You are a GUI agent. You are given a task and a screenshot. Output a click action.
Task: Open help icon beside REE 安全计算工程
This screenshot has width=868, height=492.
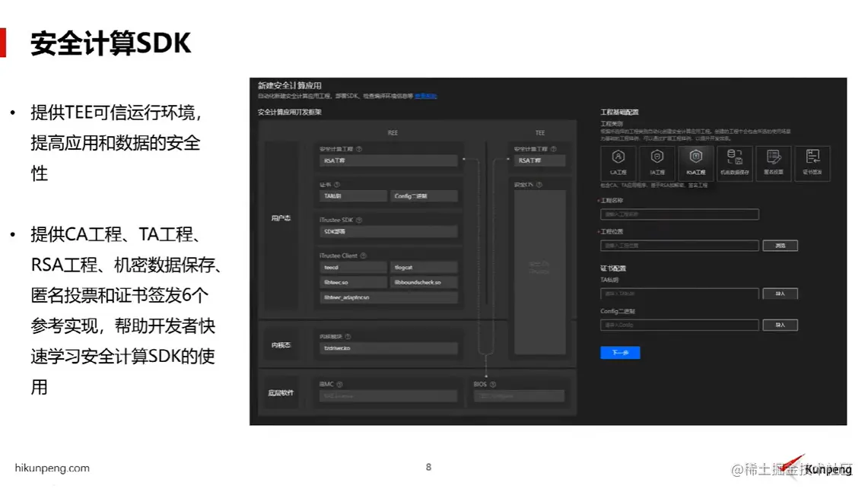[359, 149]
